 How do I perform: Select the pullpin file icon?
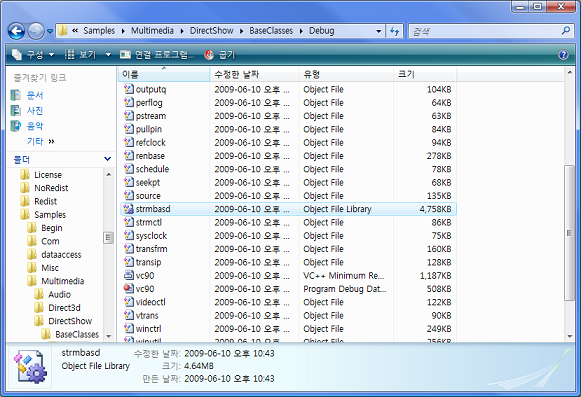[129, 129]
